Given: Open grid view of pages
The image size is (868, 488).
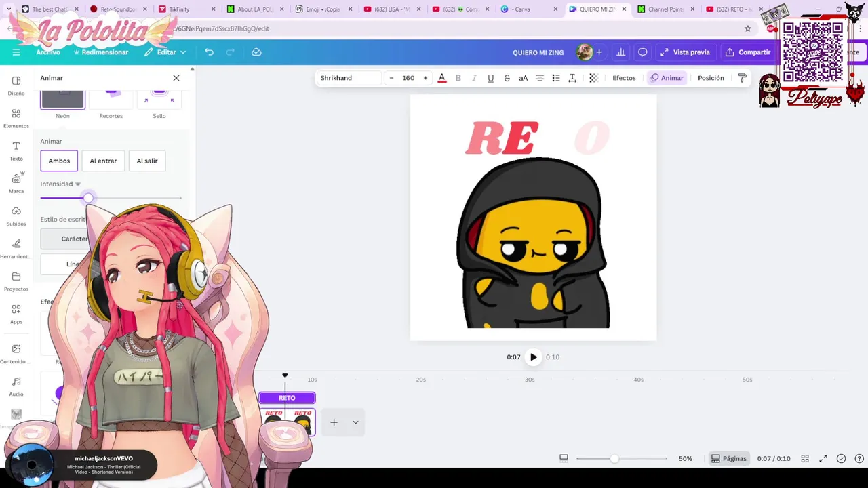Looking at the screenshot, I should tap(805, 459).
